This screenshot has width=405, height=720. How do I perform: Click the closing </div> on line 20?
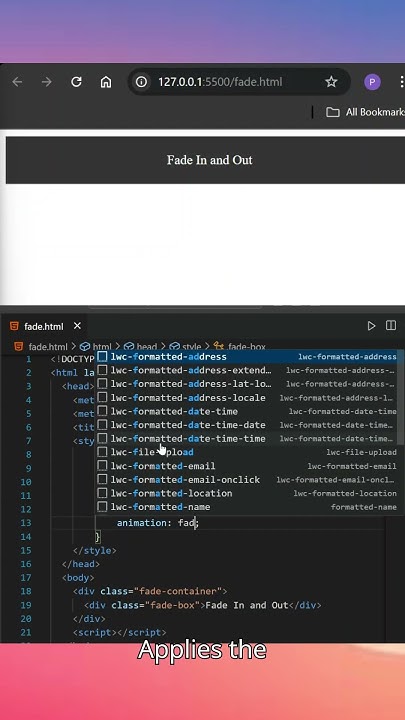pyautogui.click(x=89, y=619)
